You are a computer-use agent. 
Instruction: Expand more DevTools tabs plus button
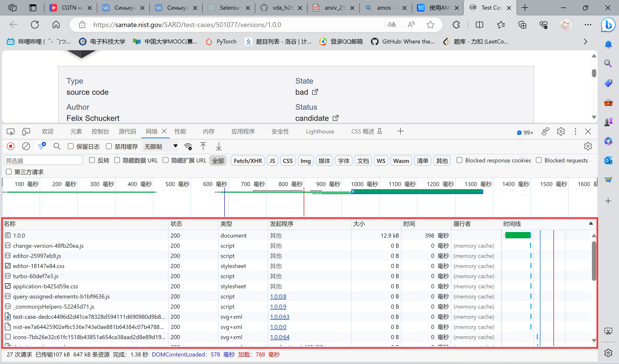pyautogui.click(x=400, y=131)
